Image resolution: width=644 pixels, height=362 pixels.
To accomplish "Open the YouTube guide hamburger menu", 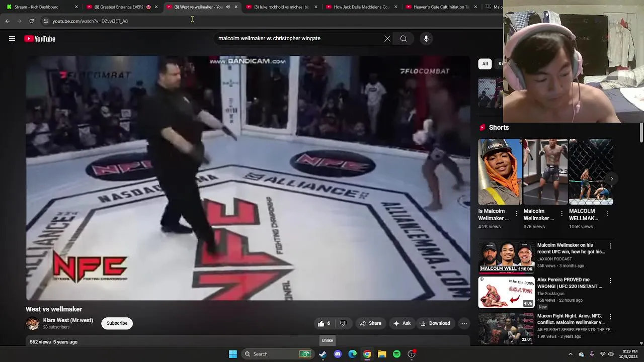I will [x=12, y=39].
